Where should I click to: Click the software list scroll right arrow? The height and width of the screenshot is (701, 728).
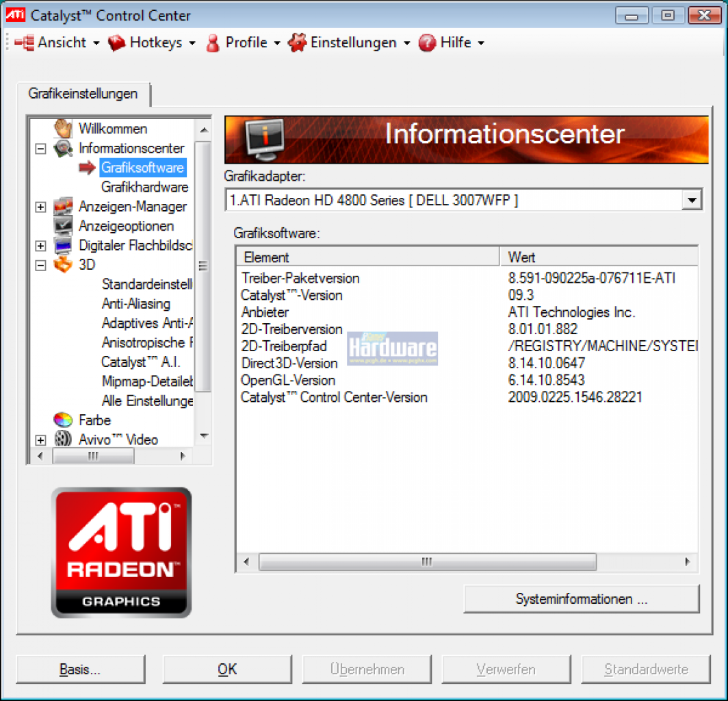[688, 561]
